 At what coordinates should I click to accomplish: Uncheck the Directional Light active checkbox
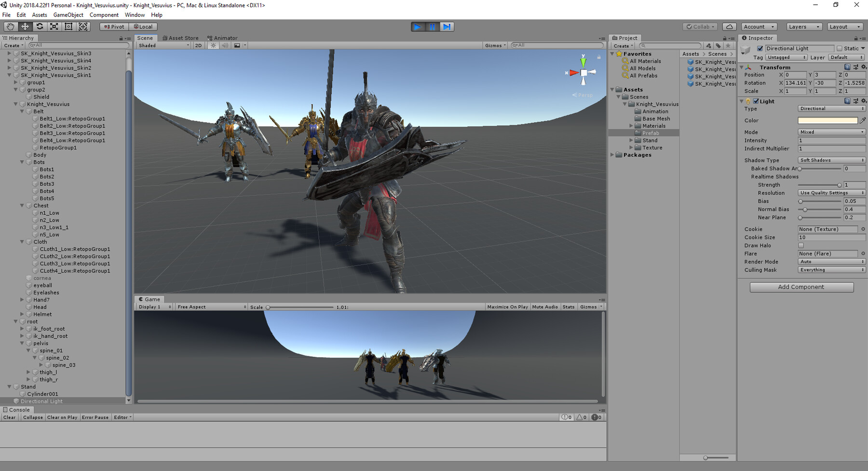[x=760, y=48]
